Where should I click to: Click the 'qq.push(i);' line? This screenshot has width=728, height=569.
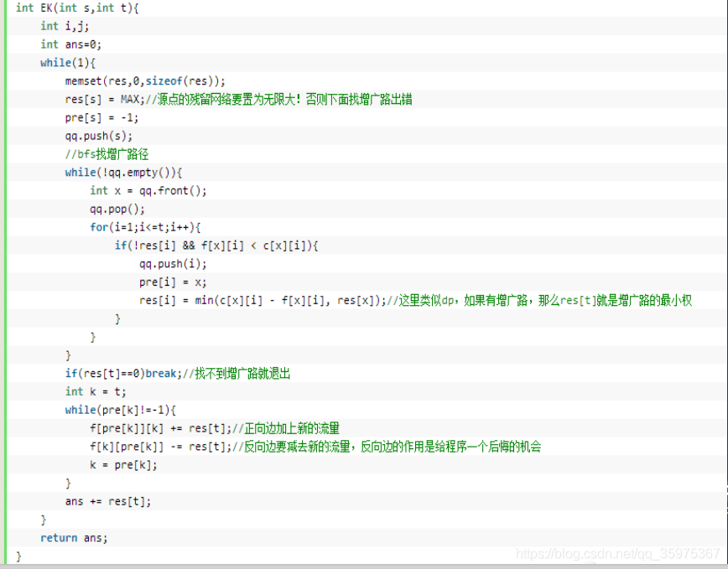pos(173,264)
